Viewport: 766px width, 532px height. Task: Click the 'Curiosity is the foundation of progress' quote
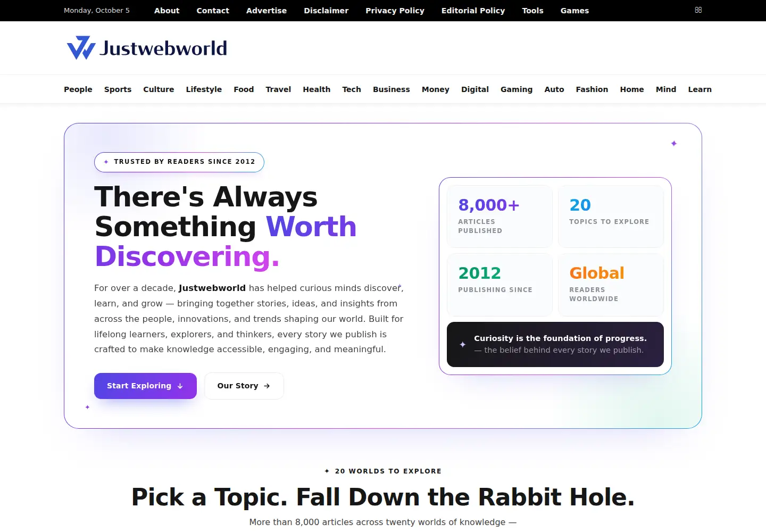coord(555,344)
